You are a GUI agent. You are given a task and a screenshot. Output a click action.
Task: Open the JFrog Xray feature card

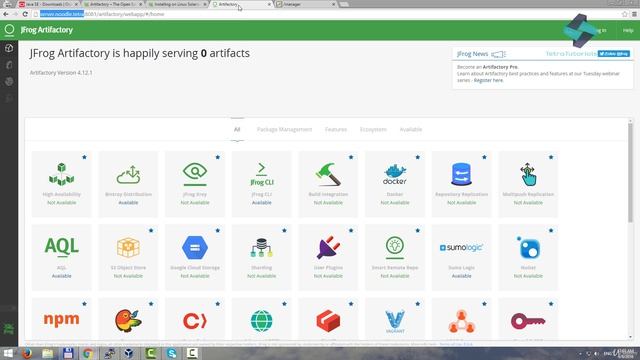pos(195,184)
